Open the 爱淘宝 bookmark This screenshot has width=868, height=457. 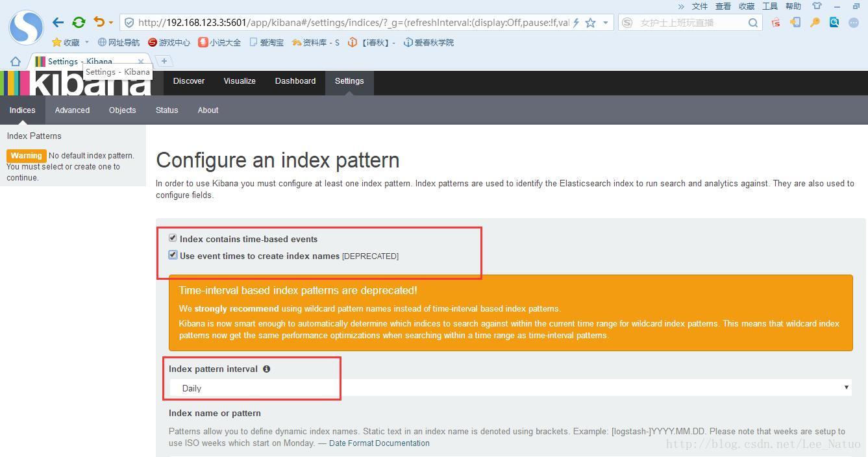pos(266,42)
